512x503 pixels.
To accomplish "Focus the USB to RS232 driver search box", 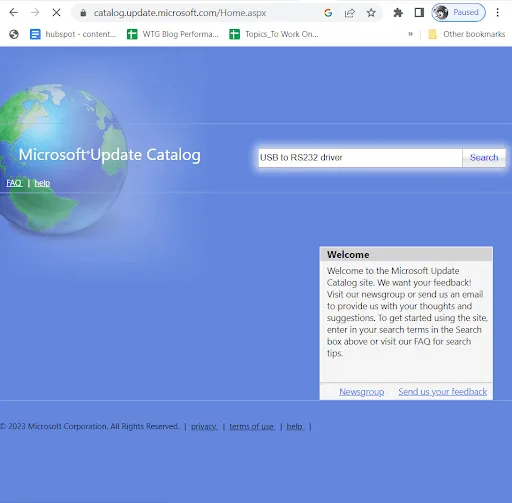I will [x=360, y=158].
